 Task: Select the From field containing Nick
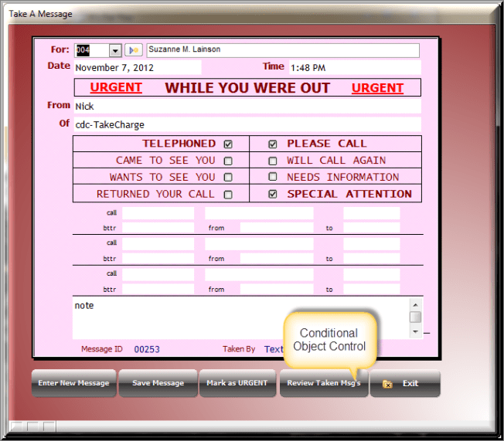247,106
